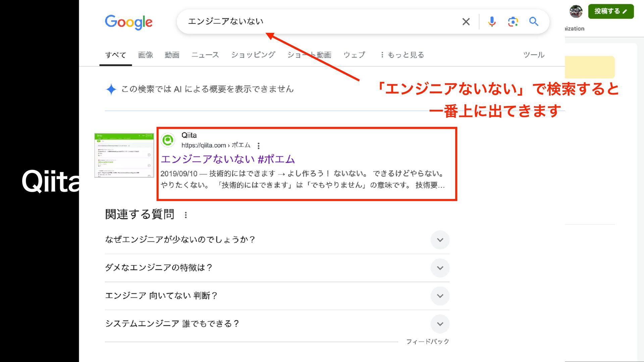This screenshot has height=362, width=644.
Task: Expand システムエンジニア 誰でもできる？ chevron
Action: 440,324
